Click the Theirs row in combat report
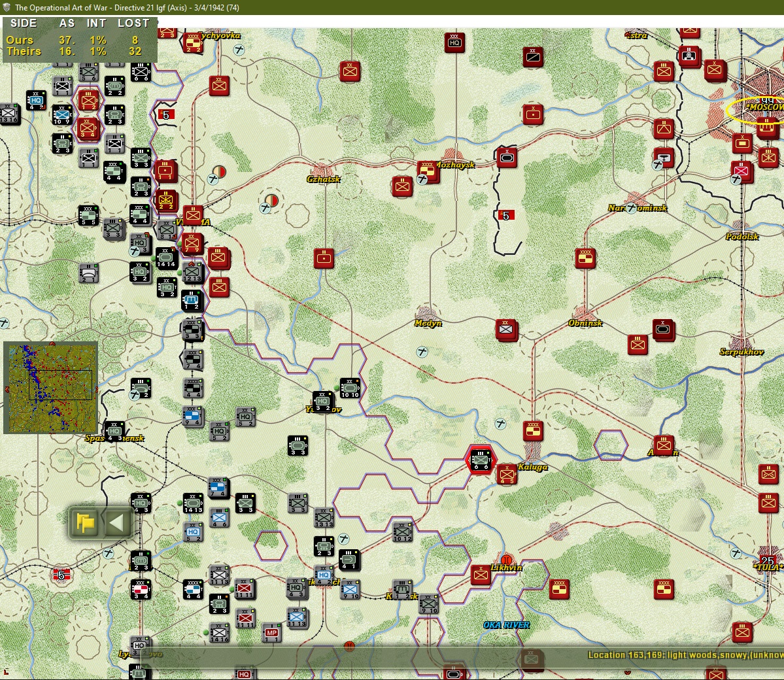 pos(74,52)
